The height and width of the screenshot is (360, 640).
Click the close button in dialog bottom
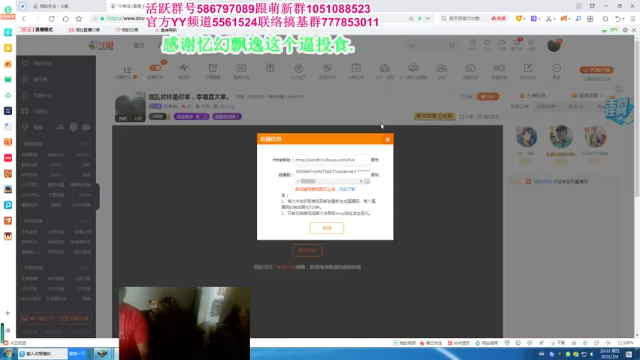tap(327, 228)
